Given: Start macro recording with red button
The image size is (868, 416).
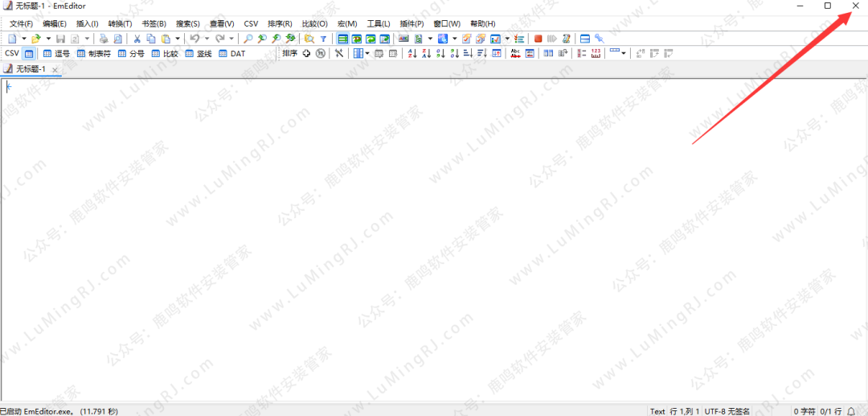Looking at the screenshot, I should tap(538, 39).
